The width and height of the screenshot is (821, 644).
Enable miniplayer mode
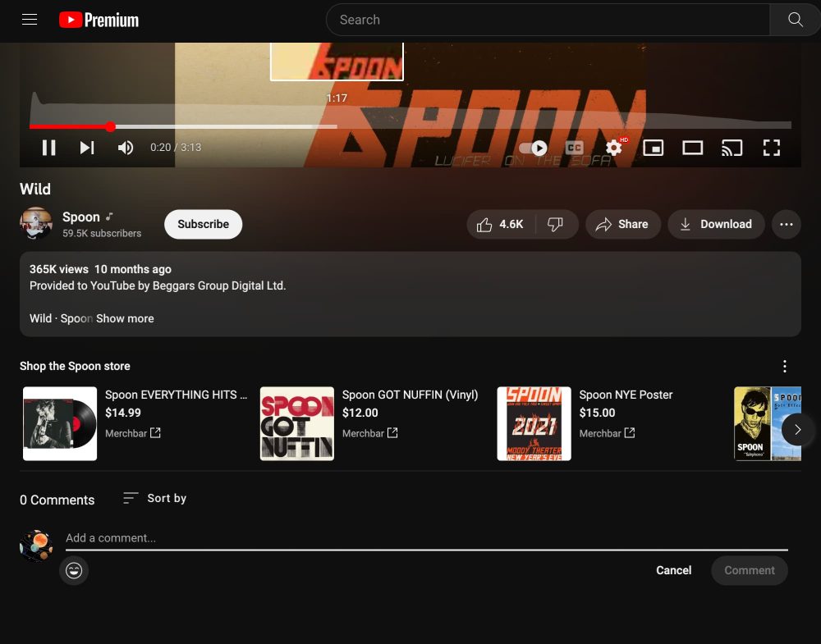coord(654,148)
